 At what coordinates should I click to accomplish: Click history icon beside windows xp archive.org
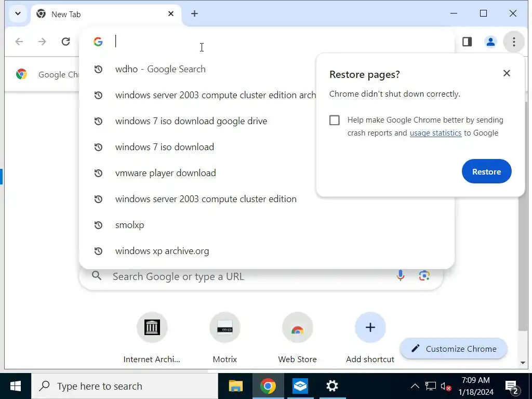pos(98,251)
